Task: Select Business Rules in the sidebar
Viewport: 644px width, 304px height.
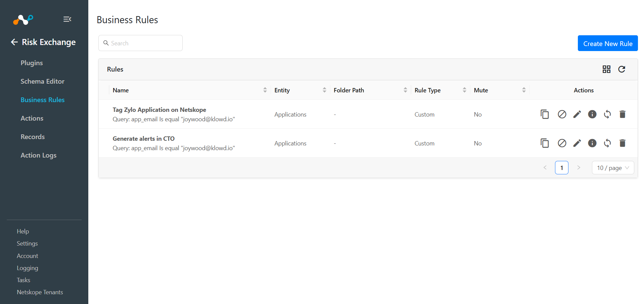Action: [x=43, y=100]
